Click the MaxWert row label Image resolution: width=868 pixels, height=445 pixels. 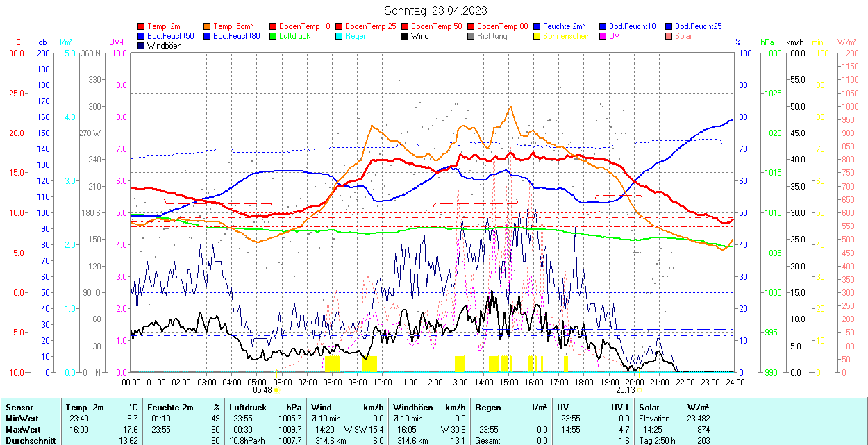(x=23, y=430)
